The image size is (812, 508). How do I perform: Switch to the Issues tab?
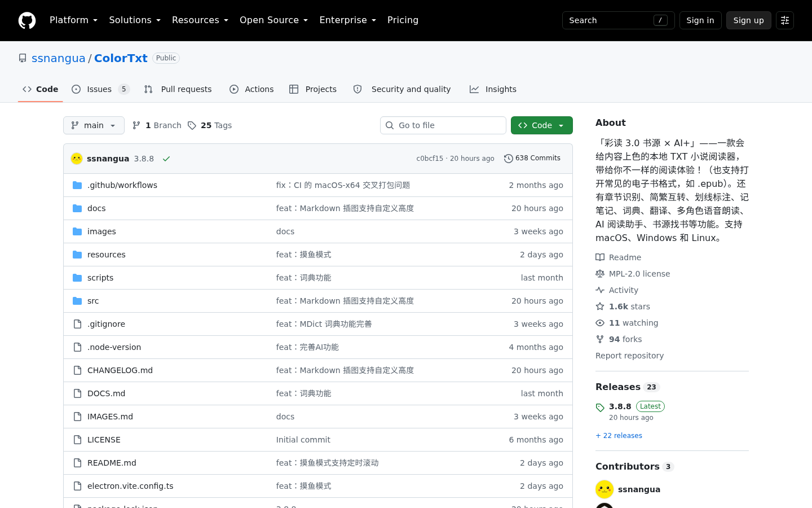click(101, 89)
